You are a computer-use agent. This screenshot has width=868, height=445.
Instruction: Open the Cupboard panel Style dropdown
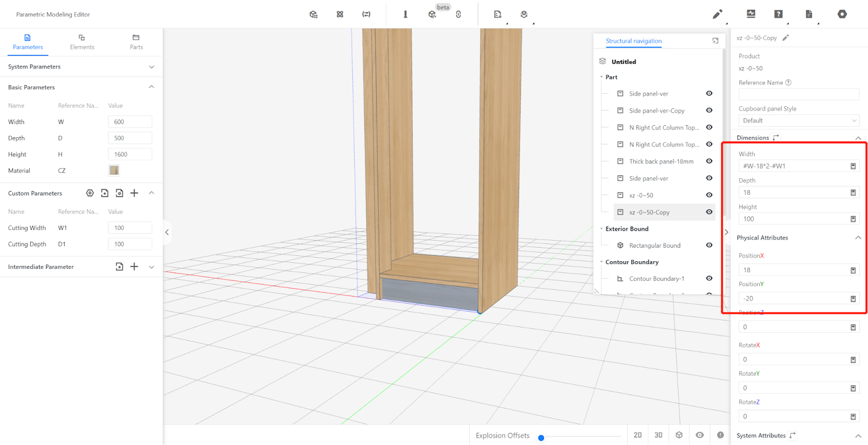799,120
